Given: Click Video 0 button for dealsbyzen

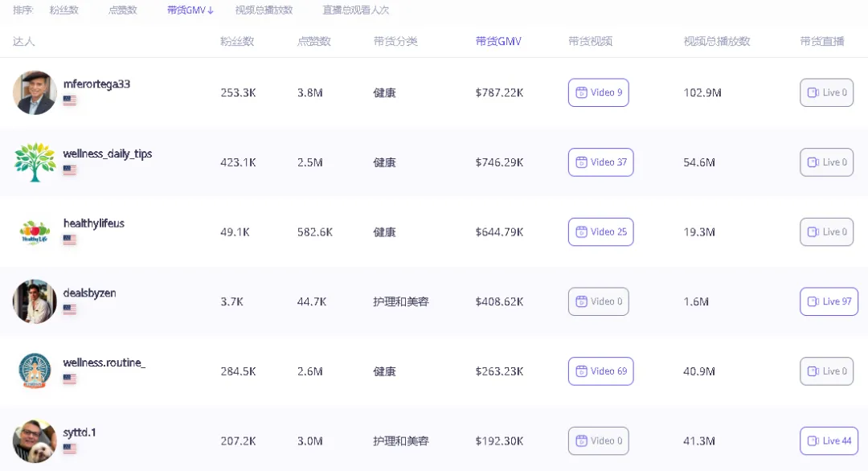Looking at the screenshot, I should pyautogui.click(x=598, y=301).
